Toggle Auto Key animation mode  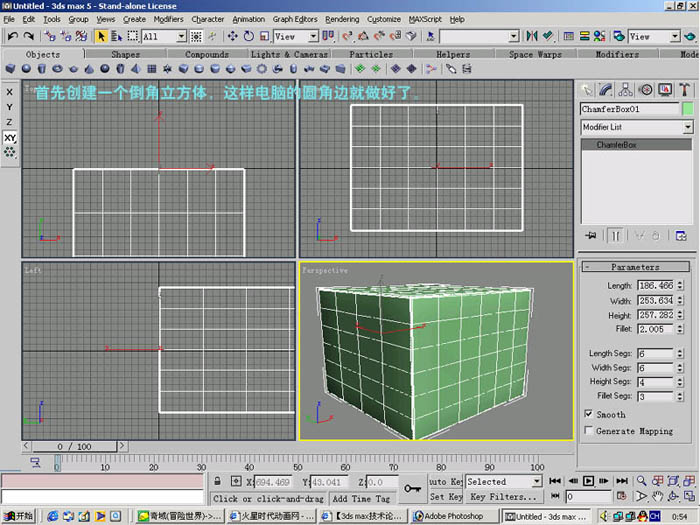[446, 481]
